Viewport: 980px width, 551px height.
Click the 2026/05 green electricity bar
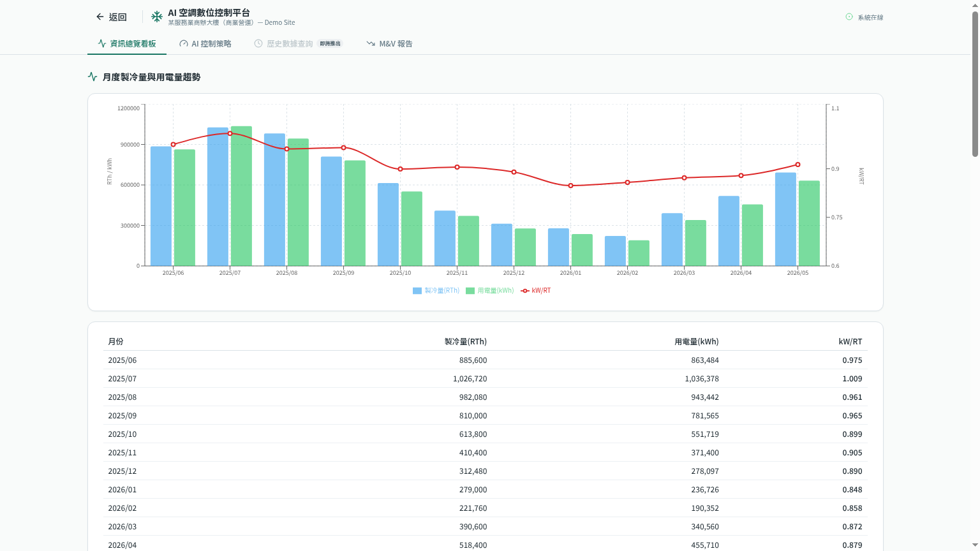pos(809,223)
